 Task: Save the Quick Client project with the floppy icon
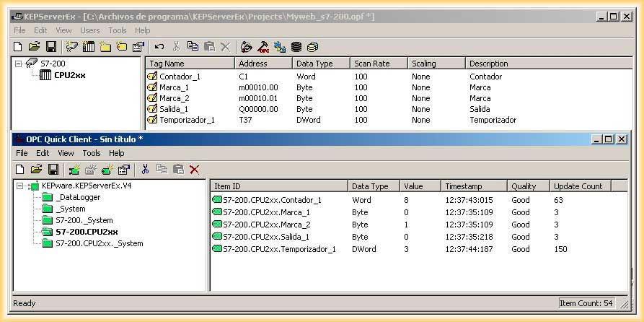(x=53, y=170)
